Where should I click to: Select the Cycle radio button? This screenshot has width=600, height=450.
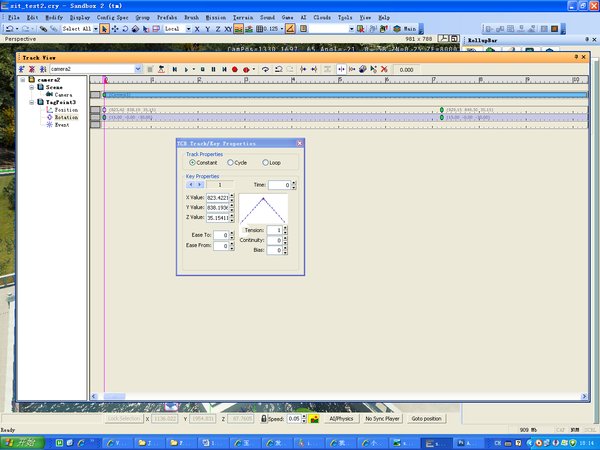pyautogui.click(x=230, y=162)
